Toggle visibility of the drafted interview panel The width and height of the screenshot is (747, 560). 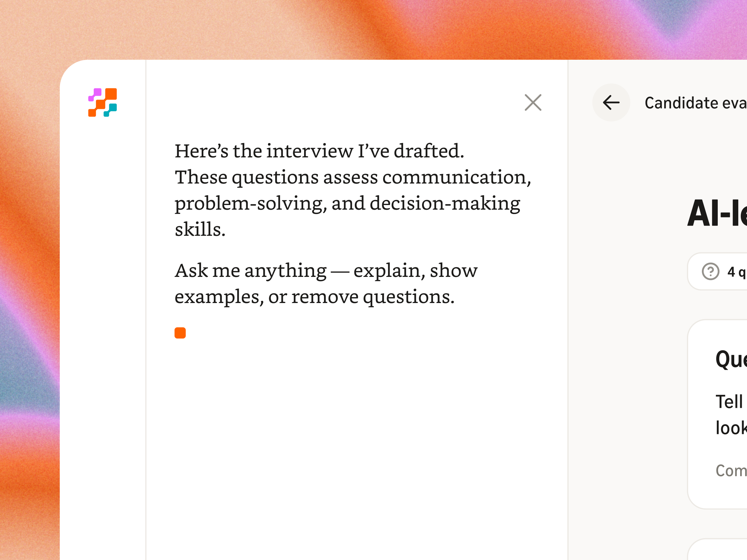[533, 103]
